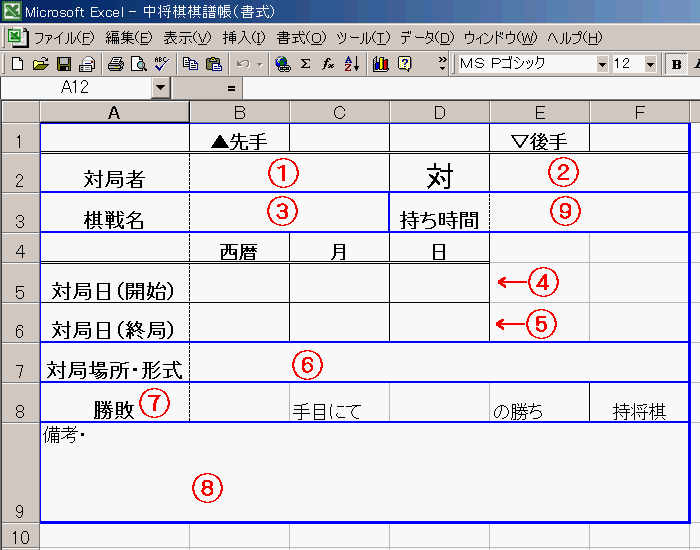Click the AutoSum sigma icon
700x550 pixels.
click(x=305, y=64)
